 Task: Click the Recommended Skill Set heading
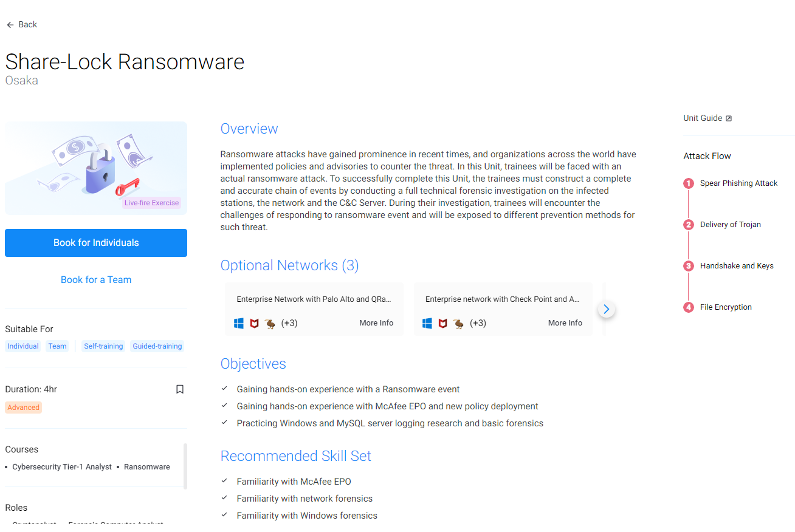(296, 456)
